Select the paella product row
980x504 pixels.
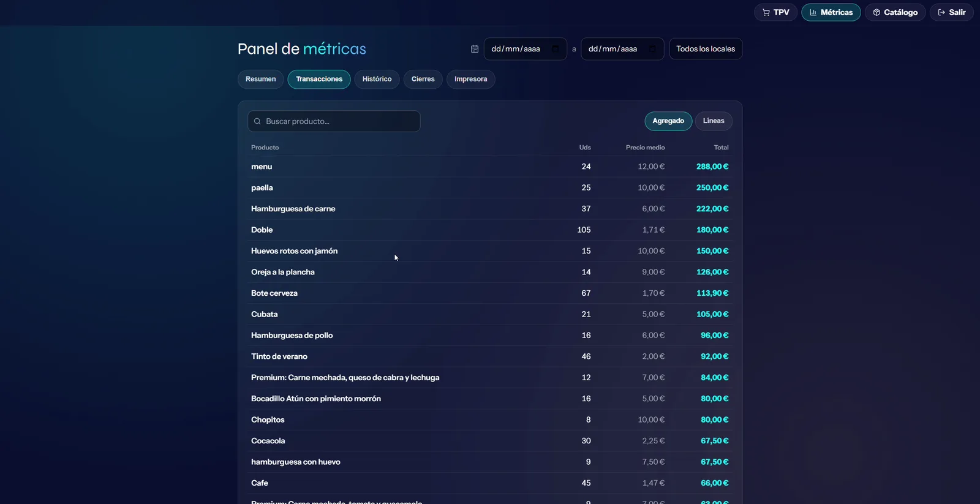(x=490, y=187)
